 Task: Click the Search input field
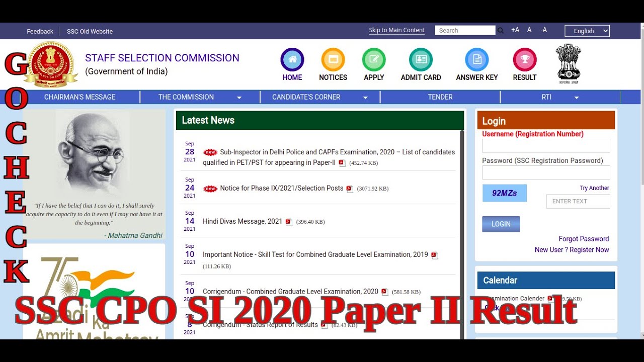(x=465, y=30)
